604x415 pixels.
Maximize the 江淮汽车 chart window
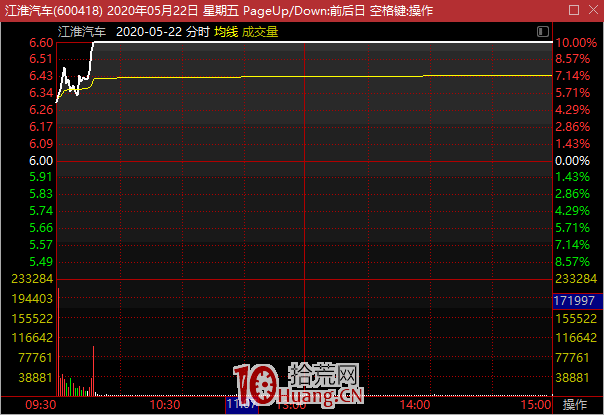pos(574,10)
